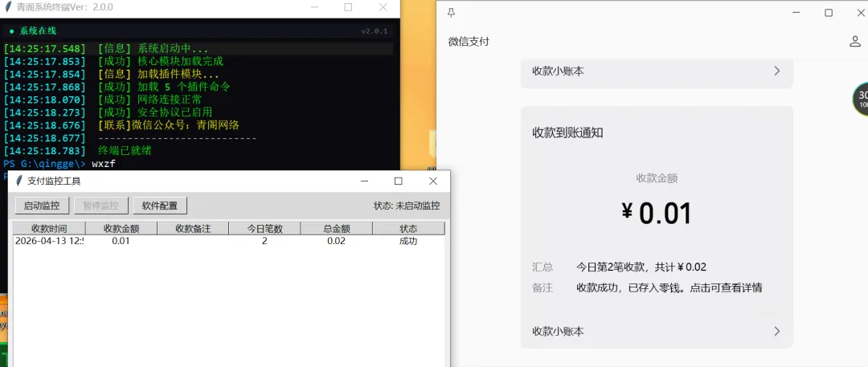This screenshot has width=868, height=367.
Task: Expand top 收款小账本 chevron arrow
Action: pos(776,71)
